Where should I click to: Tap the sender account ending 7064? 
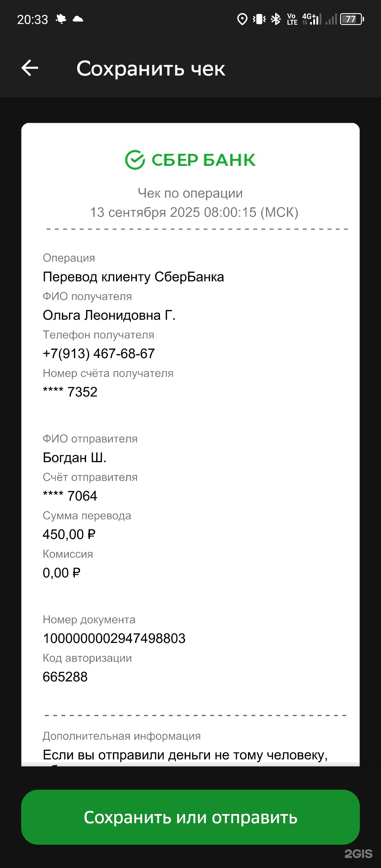(x=70, y=496)
